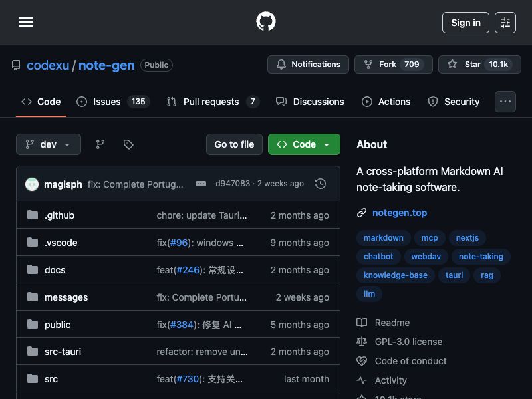This screenshot has width=532, height=399.
Task: Open the Readme via the book icon
Action: (392, 323)
